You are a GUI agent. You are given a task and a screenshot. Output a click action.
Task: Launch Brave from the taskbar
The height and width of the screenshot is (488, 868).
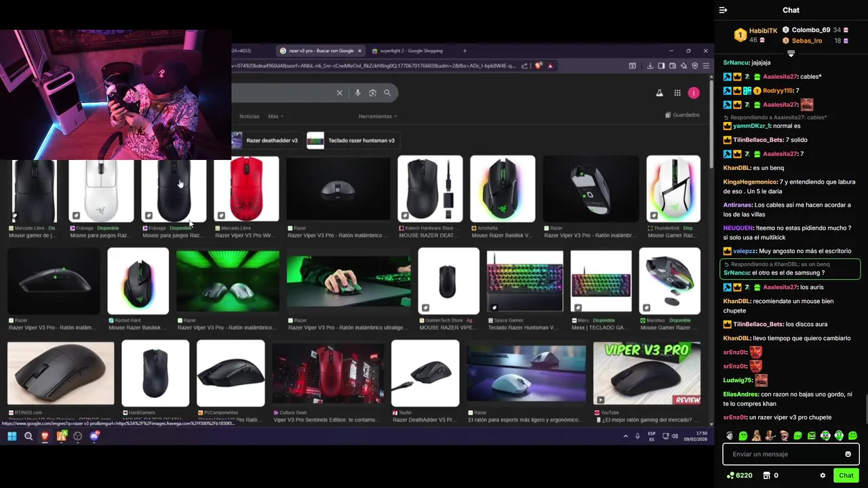click(x=45, y=436)
